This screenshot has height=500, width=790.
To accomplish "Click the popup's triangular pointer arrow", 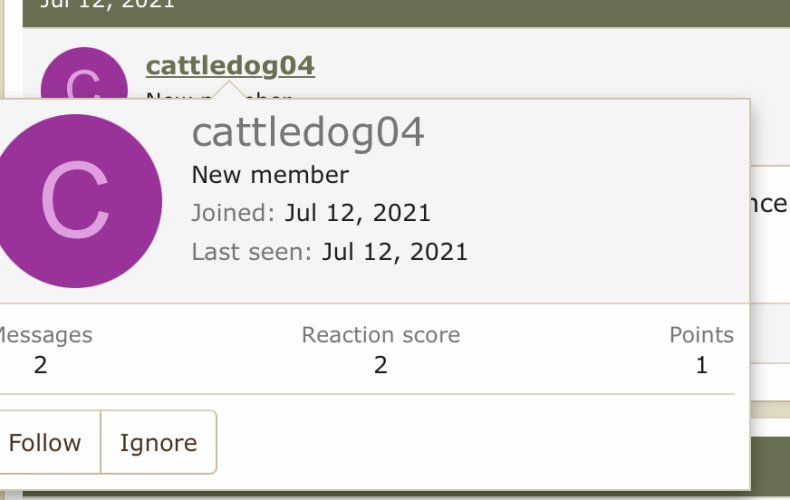I will point(229,90).
